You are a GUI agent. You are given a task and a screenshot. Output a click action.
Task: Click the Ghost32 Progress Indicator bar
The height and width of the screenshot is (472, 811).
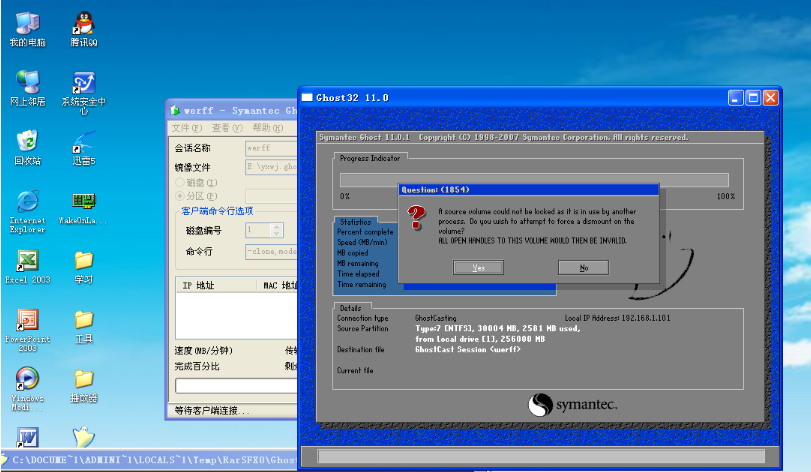click(534, 180)
